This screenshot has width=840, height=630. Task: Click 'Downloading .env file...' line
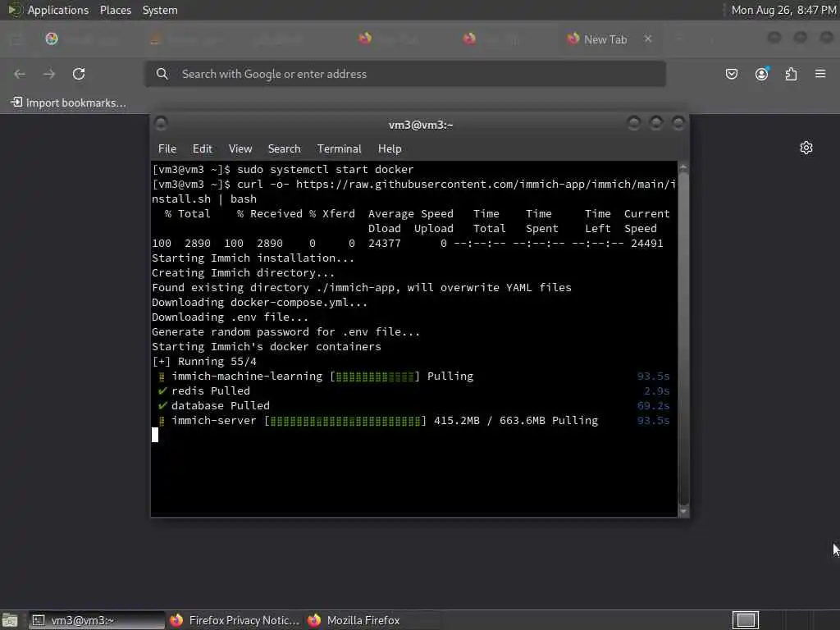coord(230,317)
